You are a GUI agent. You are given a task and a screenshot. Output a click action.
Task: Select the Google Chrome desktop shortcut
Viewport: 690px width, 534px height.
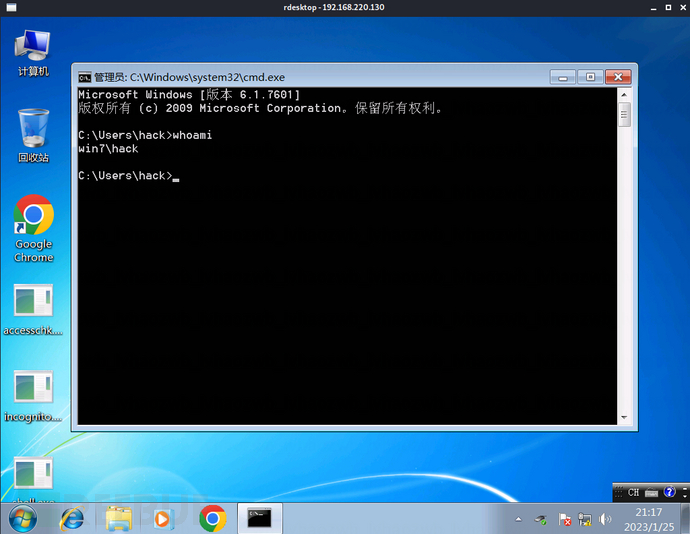coord(33,229)
